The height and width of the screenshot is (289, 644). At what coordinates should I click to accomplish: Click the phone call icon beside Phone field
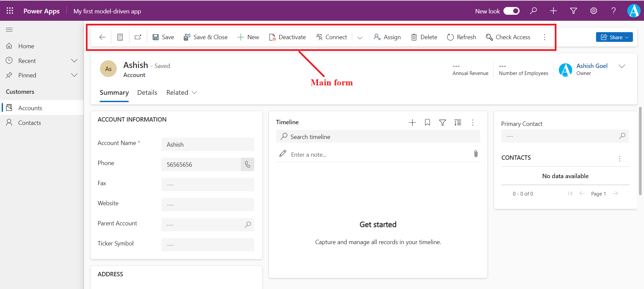coord(248,164)
